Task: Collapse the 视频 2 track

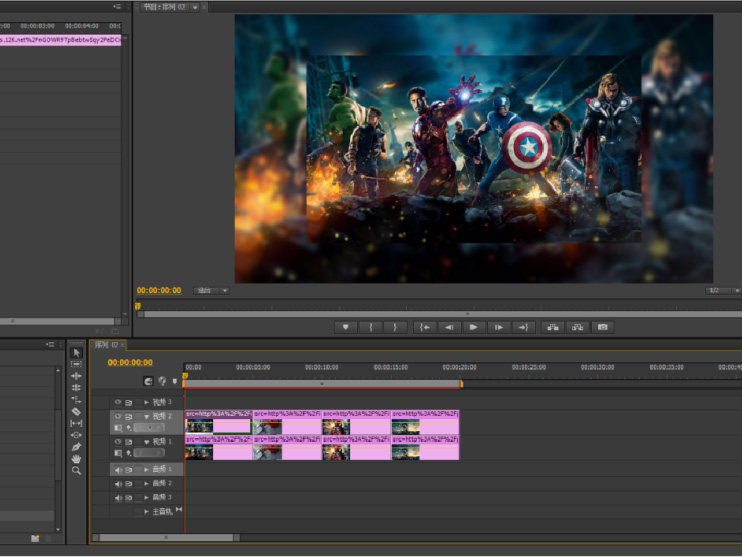Action: pyautogui.click(x=147, y=416)
